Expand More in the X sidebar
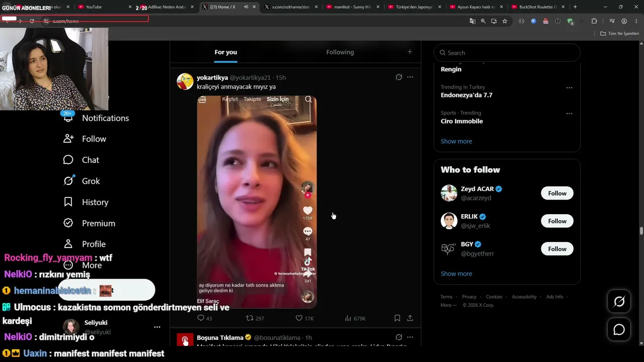 tap(83, 265)
